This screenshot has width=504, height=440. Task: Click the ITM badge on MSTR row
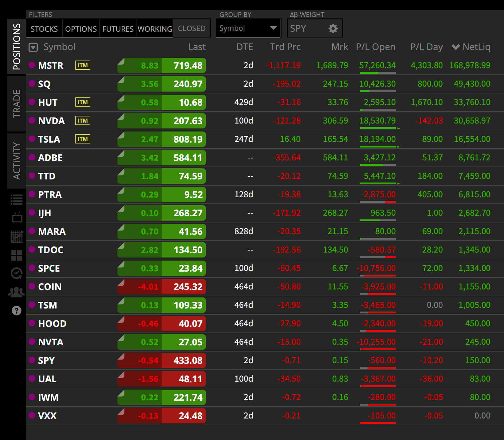pyautogui.click(x=83, y=65)
